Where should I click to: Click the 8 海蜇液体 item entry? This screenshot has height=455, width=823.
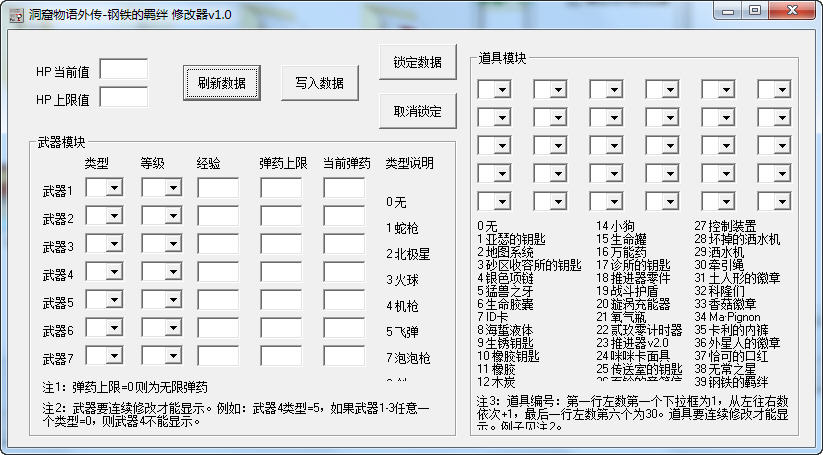click(x=505, y=330)
